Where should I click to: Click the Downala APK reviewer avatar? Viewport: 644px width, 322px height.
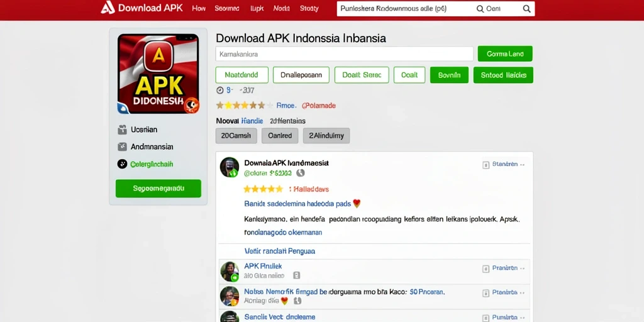pos(229,167)
